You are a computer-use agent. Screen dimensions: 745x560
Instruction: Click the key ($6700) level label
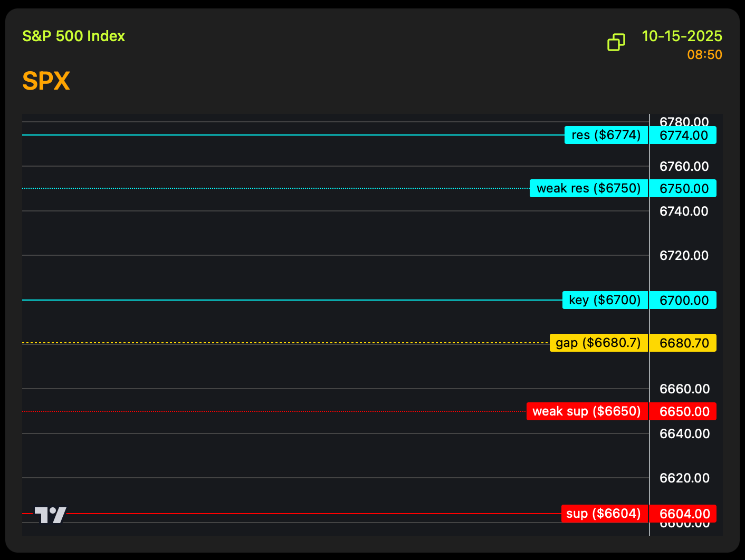coord(605,300)
